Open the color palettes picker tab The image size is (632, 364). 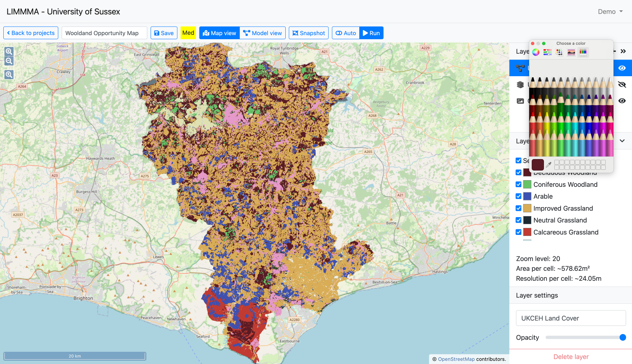pos(559,52)
